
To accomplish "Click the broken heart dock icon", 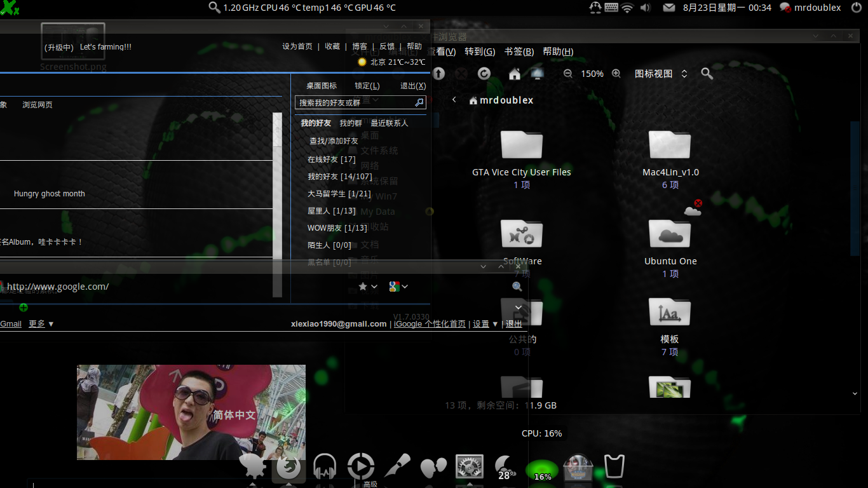I will pos(433,469).
